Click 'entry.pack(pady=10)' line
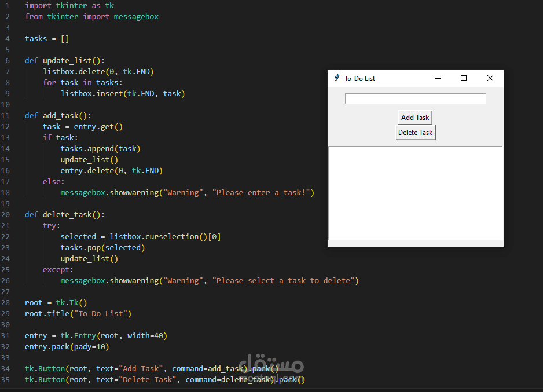The image size is (543, 392). coord(67,347)
